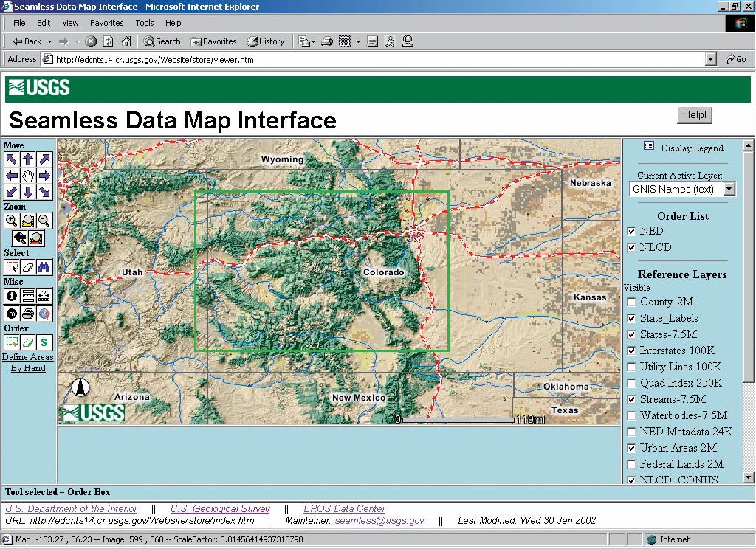Uncheck the Interstates 100K layer

[x=631, y=351]
